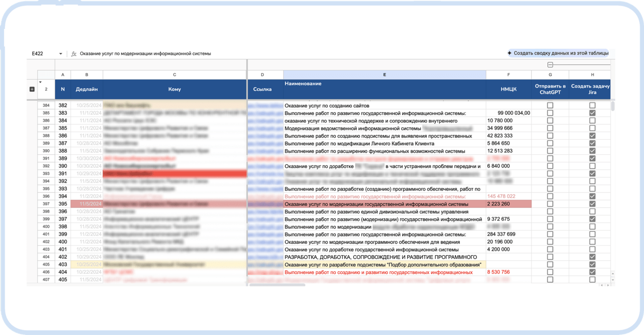Click the highlighted '2 223 260' cell

508,204
